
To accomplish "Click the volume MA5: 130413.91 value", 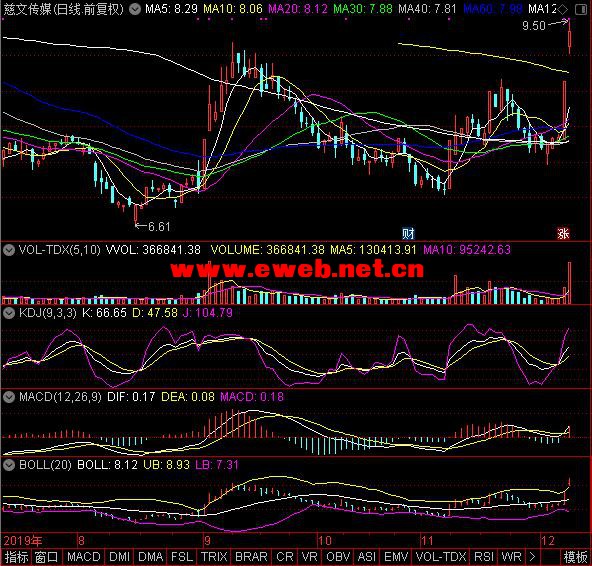I will (x=373, y=250).
